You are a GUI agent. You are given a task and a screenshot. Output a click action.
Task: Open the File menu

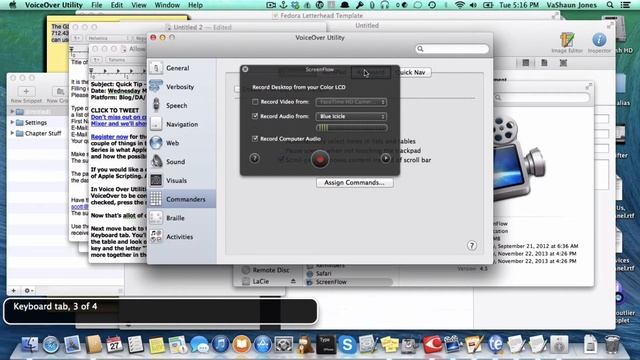(97, 5)
